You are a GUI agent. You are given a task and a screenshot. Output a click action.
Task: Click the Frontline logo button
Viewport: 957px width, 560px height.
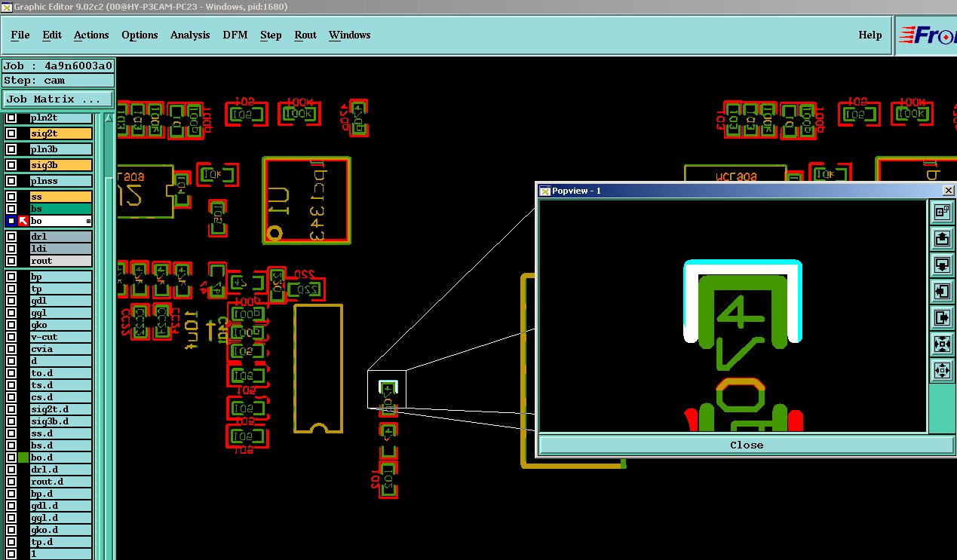pyautogui.click(x=926, y=35)
